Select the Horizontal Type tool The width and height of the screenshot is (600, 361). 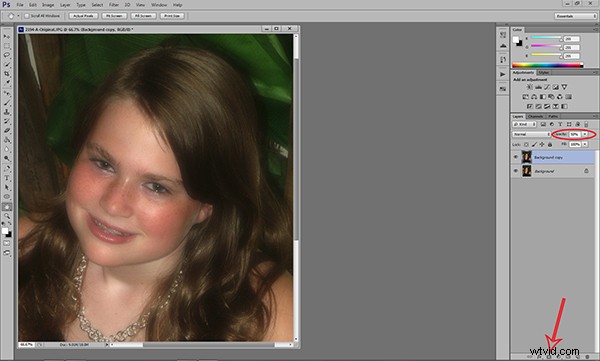click(x=7, y=178)
